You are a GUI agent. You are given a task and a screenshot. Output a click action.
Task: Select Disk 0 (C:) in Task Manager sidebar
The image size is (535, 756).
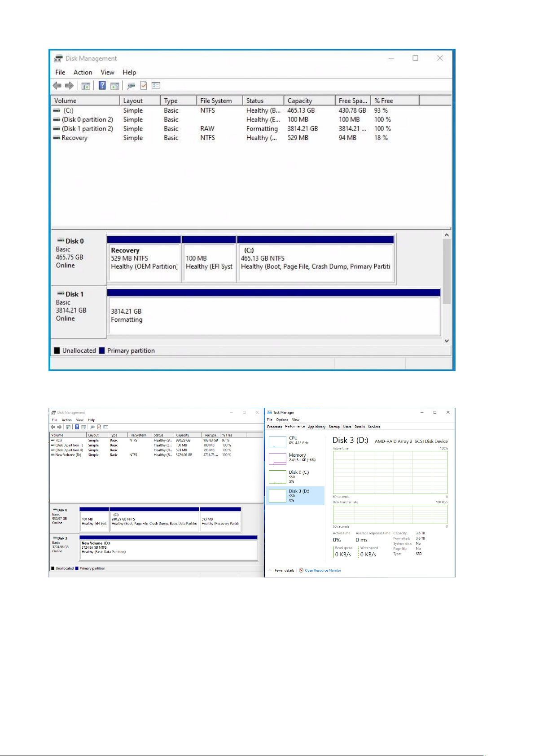coord(295,476)
